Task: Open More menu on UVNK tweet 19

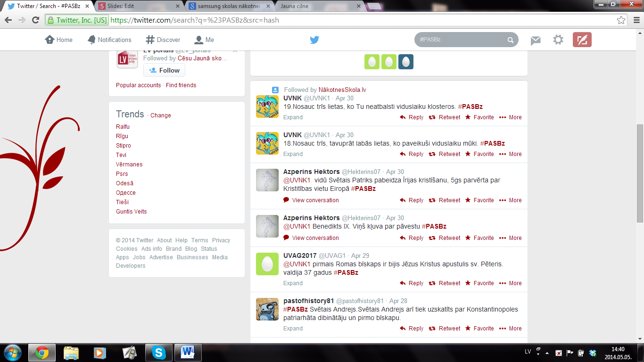Action: (x=511, y=117)
